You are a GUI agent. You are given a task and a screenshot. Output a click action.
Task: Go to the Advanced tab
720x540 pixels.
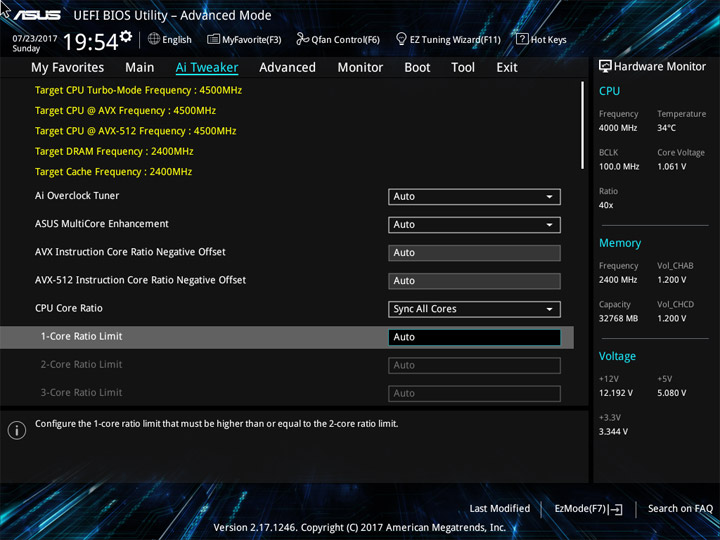287,68
